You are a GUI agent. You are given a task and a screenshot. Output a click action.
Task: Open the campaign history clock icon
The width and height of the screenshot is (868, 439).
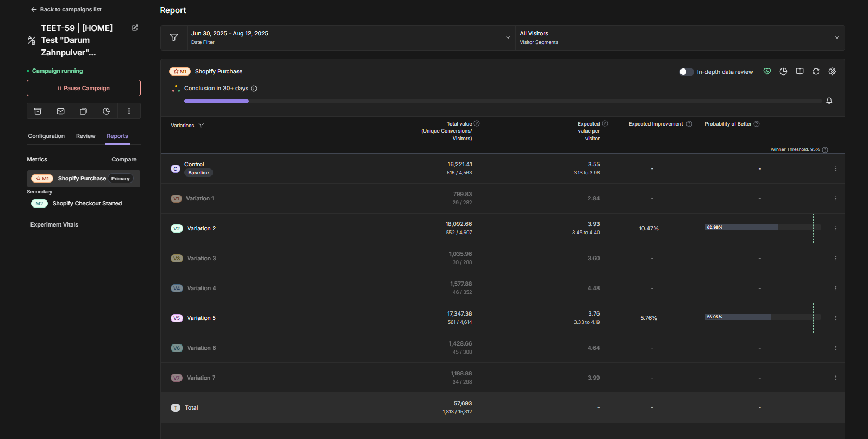[107, 111]
